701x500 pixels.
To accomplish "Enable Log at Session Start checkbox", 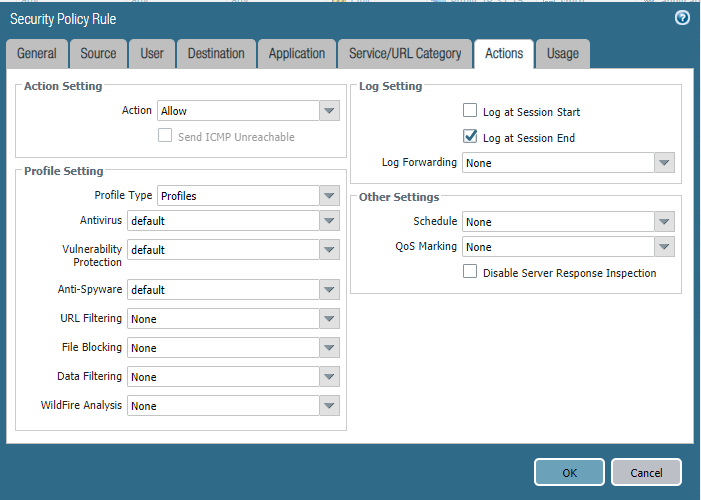I will tap(470, 111).
